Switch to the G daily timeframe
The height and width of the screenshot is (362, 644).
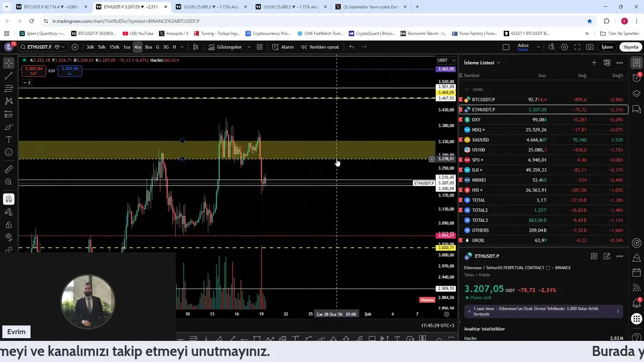coord(157,47)
